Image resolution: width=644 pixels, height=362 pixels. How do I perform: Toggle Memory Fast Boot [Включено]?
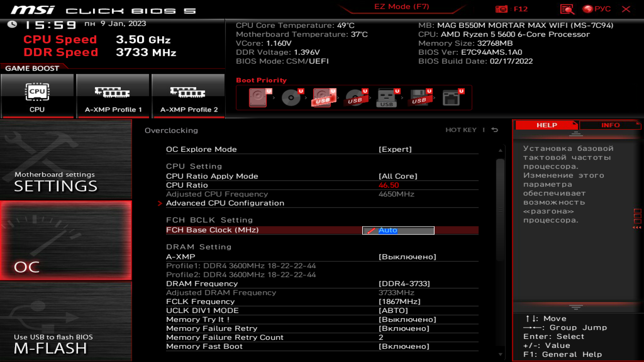coord(322,347)
